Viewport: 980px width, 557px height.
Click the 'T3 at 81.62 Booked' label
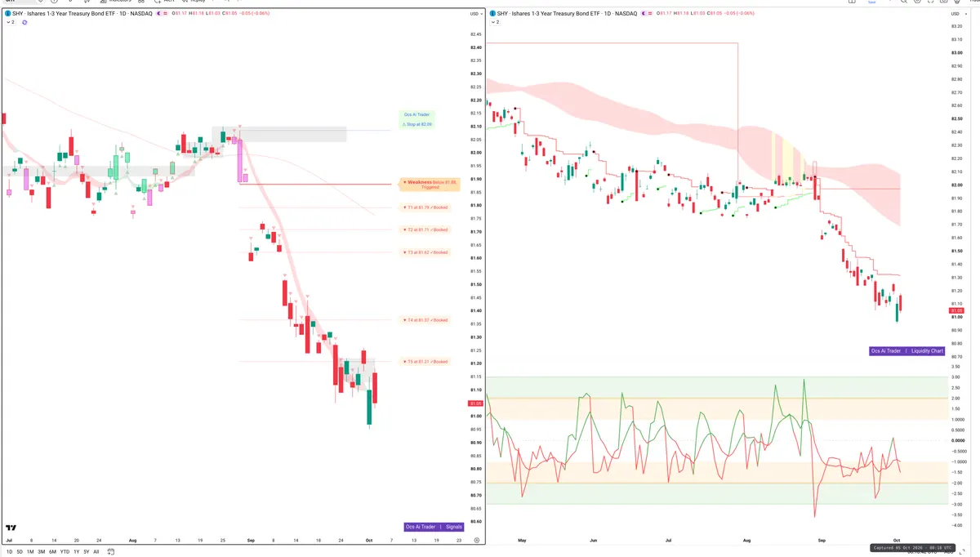tap(425, 252)
